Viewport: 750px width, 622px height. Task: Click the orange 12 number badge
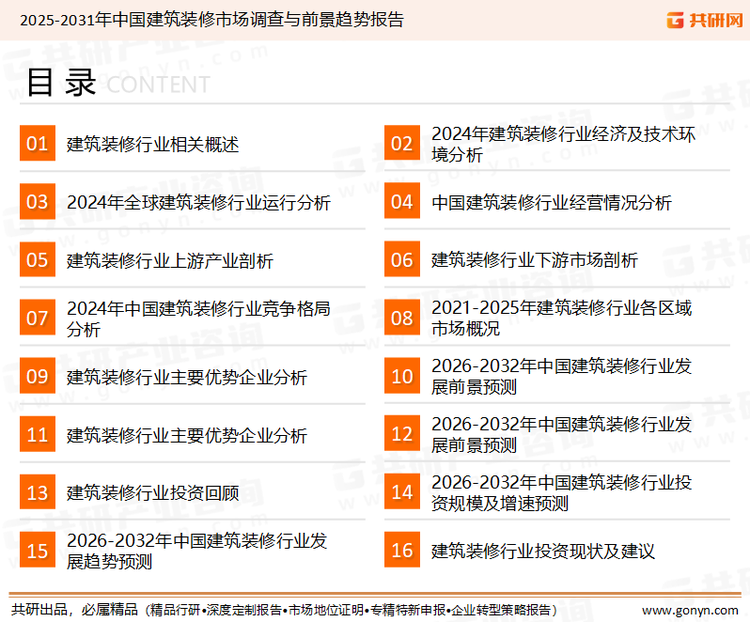click(x=402, y=434)
